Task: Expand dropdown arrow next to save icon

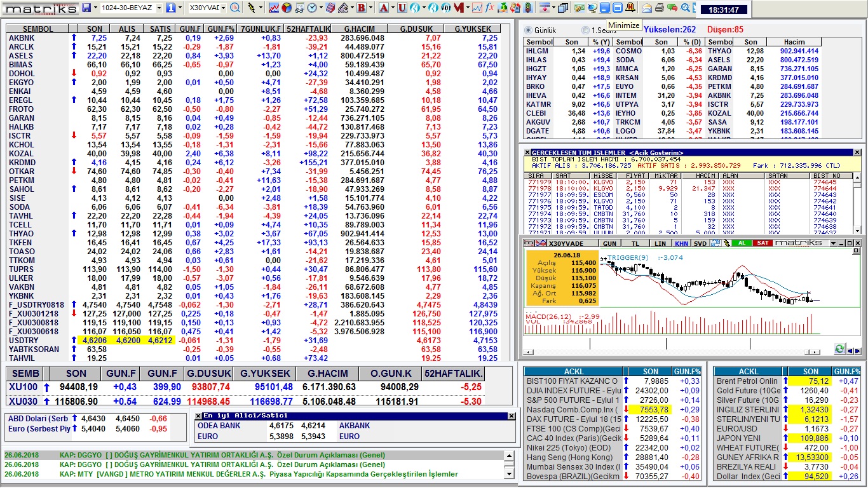Action: coord(95,8)
